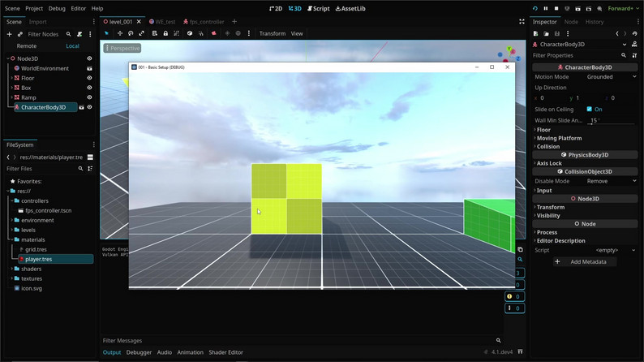Open the viewport toolbar more options dots
The image size is (644, 362).
(x=249, y=33)
